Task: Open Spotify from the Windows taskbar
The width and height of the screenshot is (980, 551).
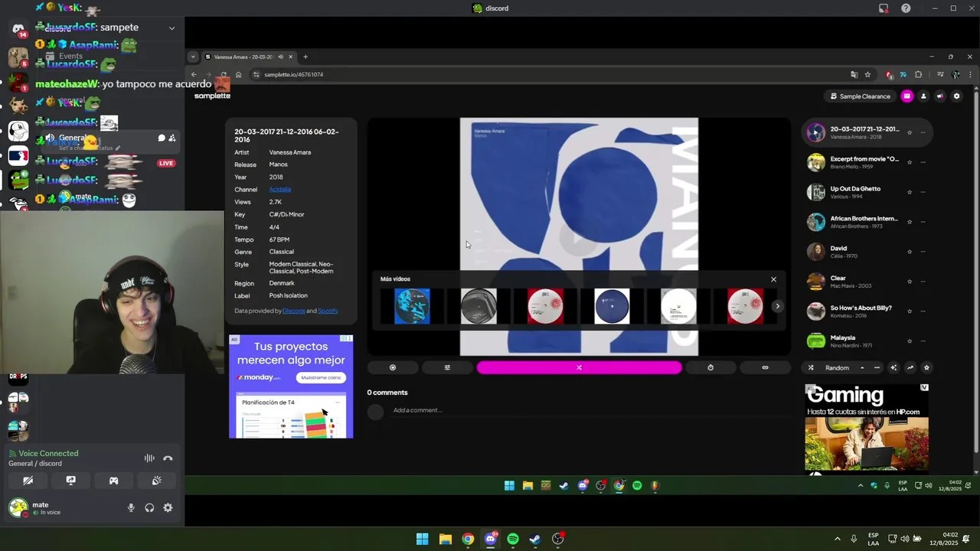Action: pyautogui.click(x=513, y=539)
